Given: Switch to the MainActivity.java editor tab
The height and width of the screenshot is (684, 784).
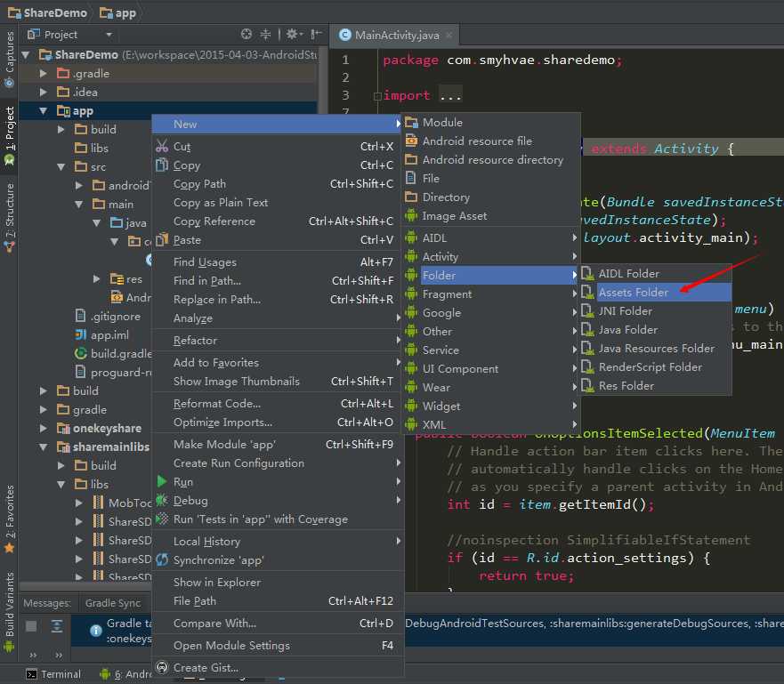Looking at the screenshot, I should point(396,35).
